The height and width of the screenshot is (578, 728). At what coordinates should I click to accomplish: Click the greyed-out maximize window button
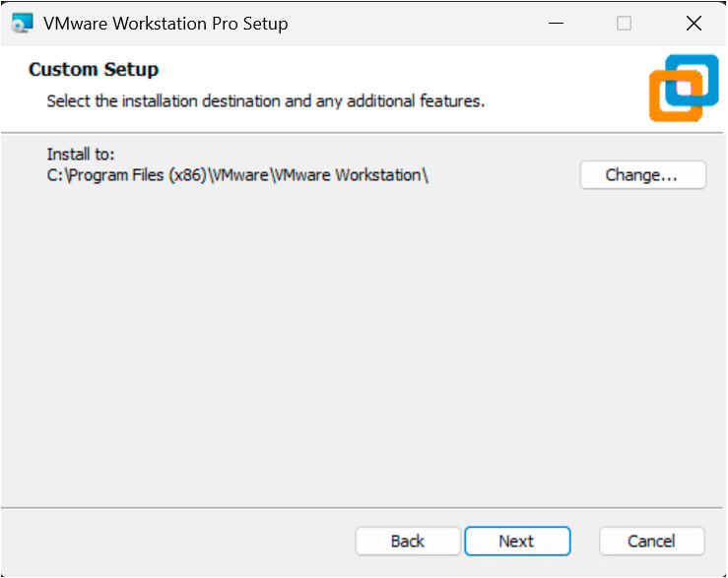coord(624,23)
